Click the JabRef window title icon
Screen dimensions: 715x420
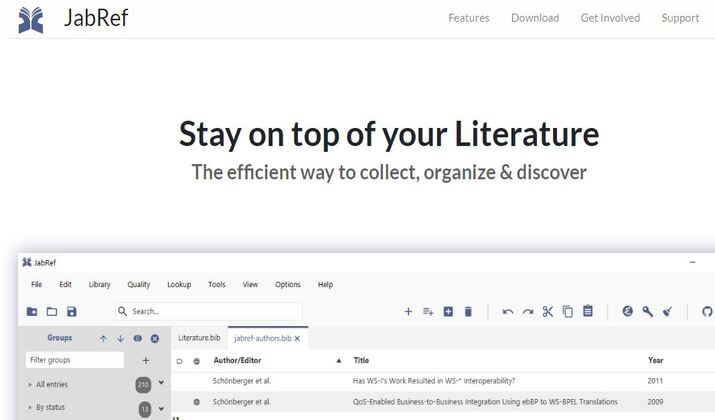(27, 262)
